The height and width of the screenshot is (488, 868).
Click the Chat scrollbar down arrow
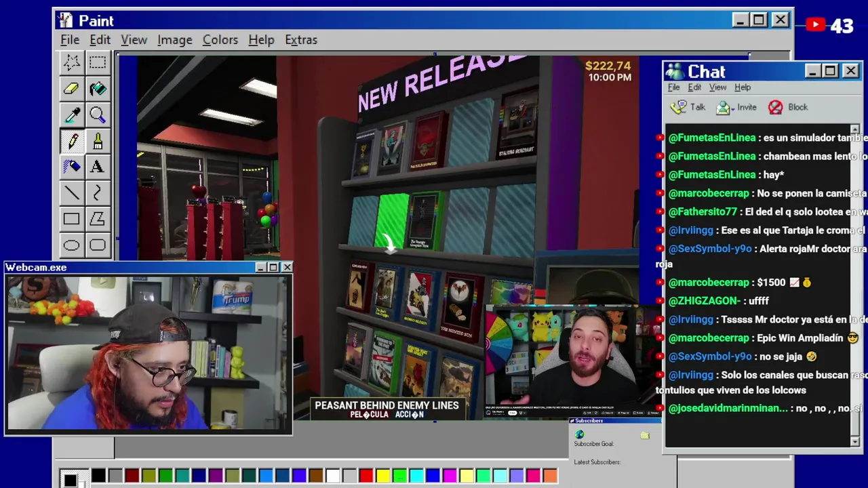[854, 442]
